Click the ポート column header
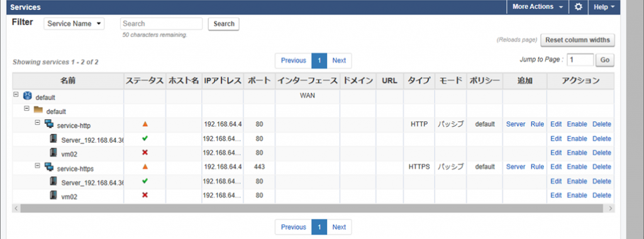This screenshot has width=644, height=239. click(259, 81)
